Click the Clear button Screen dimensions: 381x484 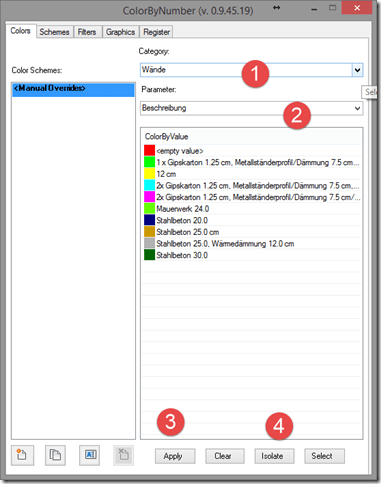coord(225,456)
